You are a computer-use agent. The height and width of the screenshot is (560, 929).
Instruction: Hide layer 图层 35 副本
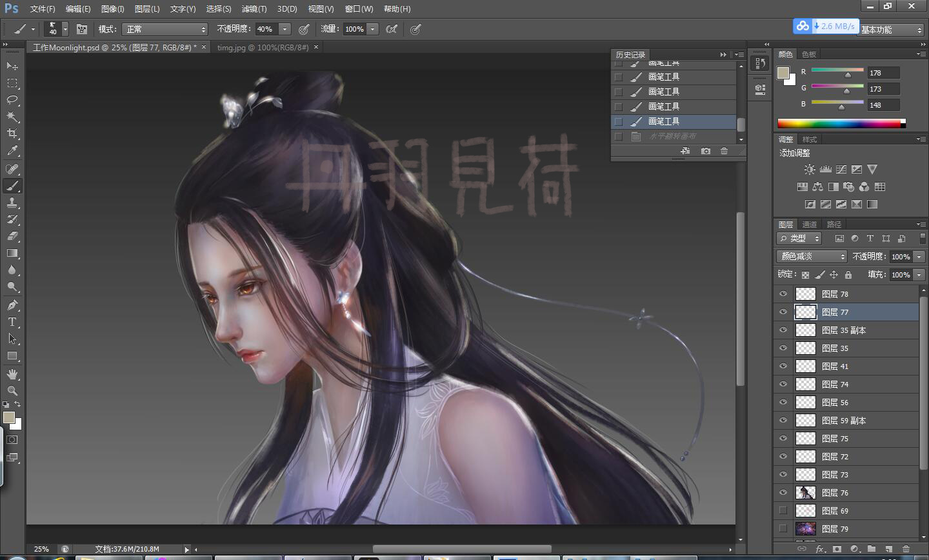click(x=783, y=330)
